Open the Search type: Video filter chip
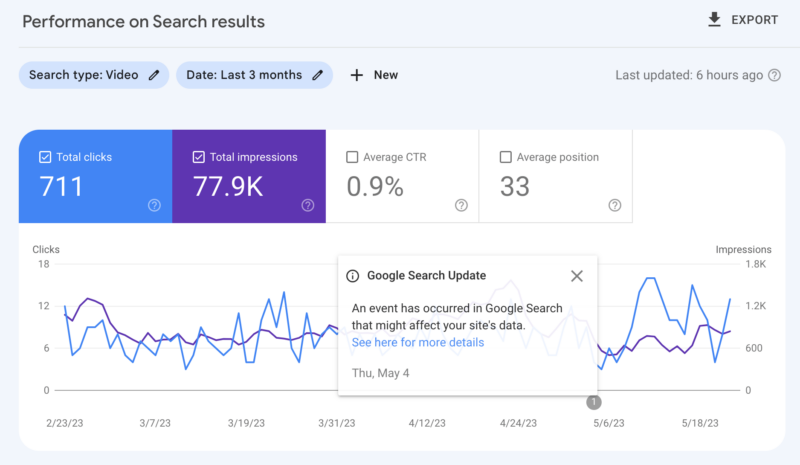This screenshot has width=800, height=465. pos(94,75)
